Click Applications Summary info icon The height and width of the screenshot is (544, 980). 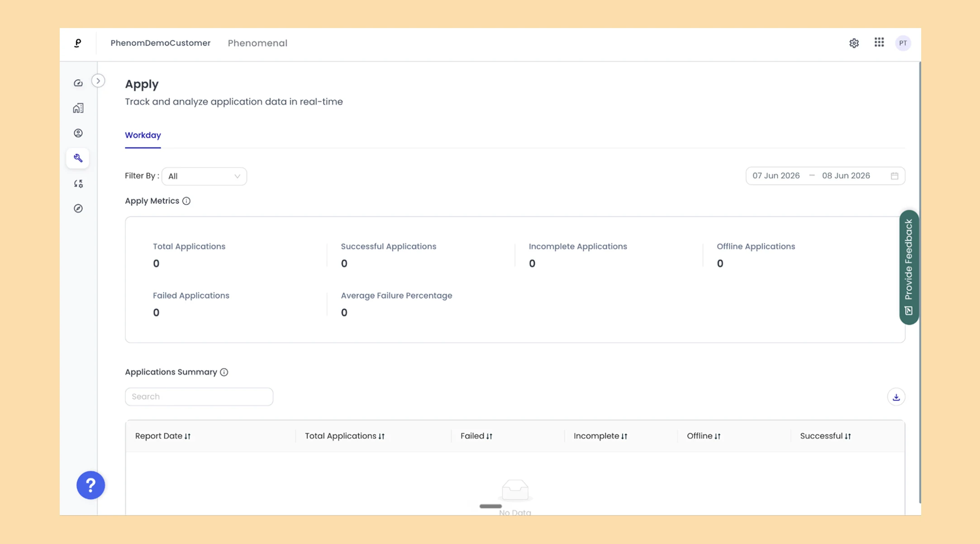(224, 372)
